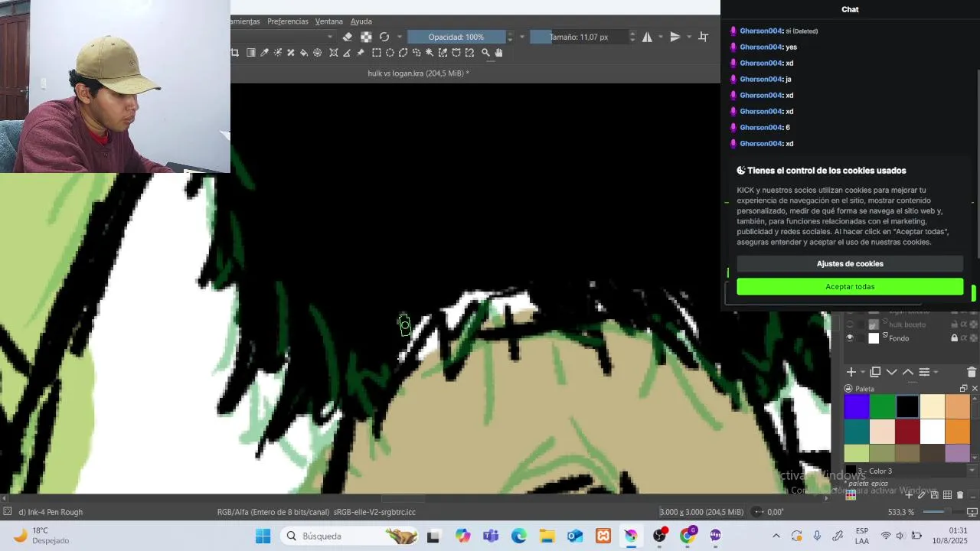This screenshot has width=980, height=551.
Task: Open the Ventana menu
Action: point(329,21)
